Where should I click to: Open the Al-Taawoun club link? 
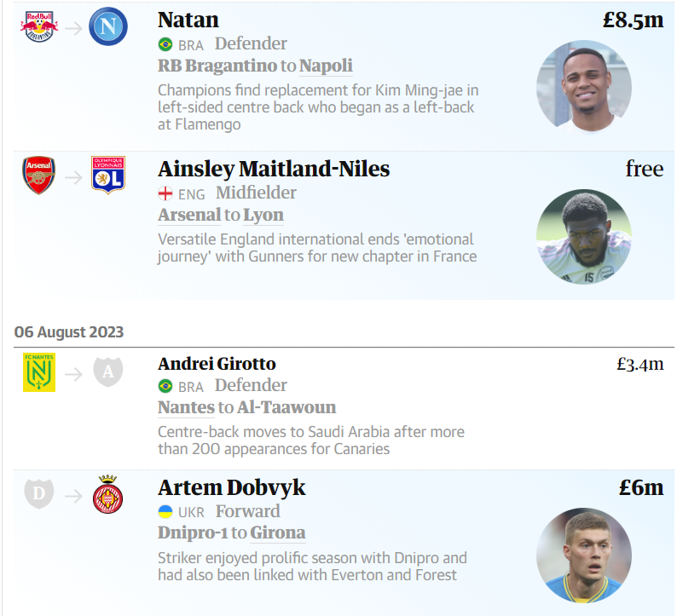point(286,407)
